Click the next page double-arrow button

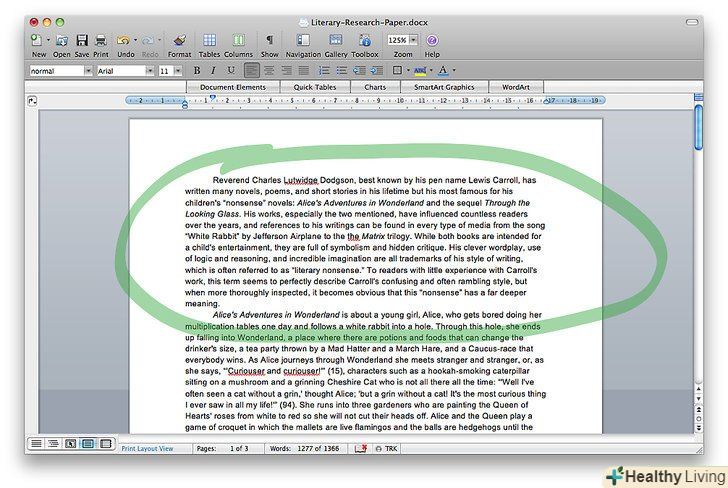pos(698,428)
